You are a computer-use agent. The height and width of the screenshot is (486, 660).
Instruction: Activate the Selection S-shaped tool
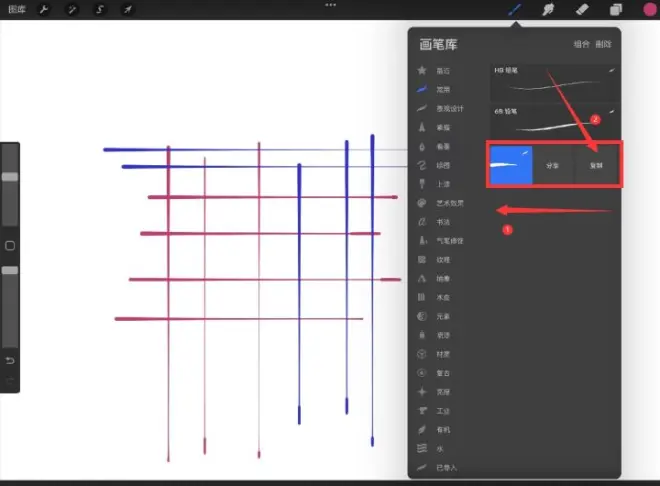pyautogui.click(x=100, y=9)
